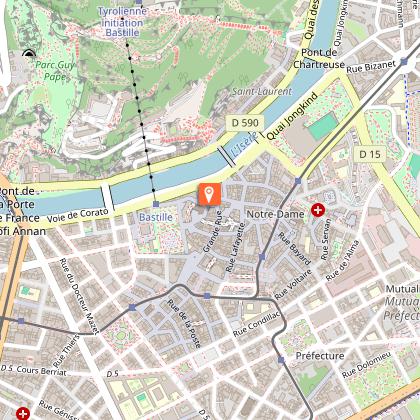Select the Pont de Chartreuse label
This screenshot has height=420, width=420.
pos(319,59)
